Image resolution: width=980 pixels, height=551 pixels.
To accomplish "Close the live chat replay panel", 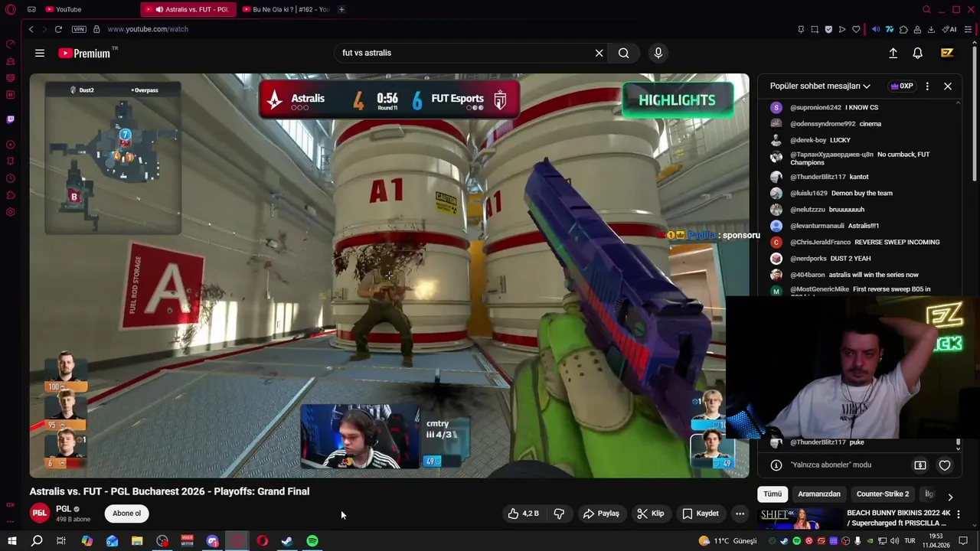I will (x=947, y=86).
